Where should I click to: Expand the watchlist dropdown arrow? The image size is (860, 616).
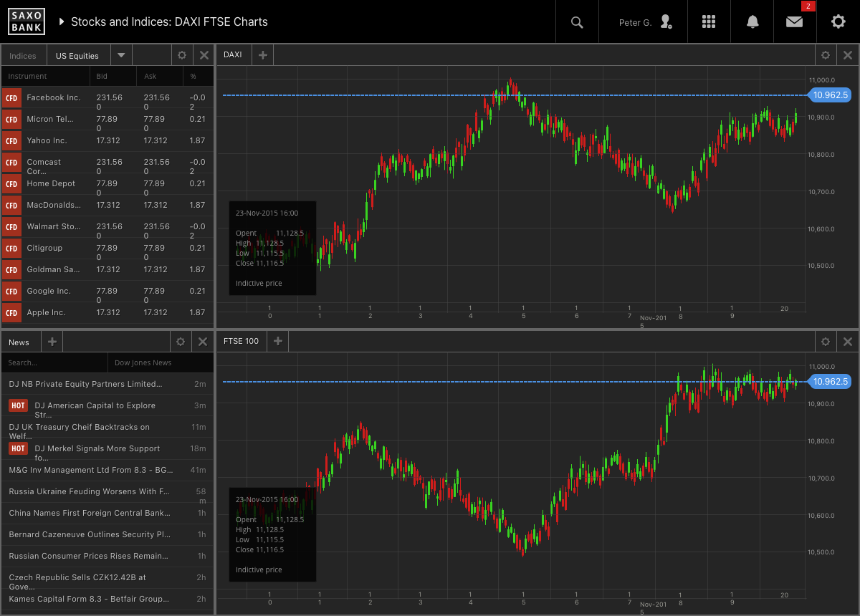coord(121,55)
